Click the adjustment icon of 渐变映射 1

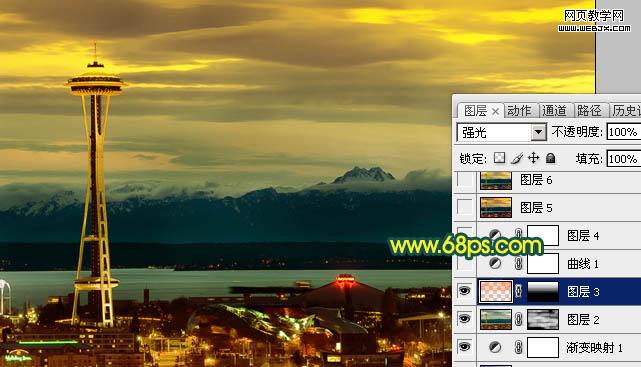pyautogui.click(x=495, y=347)
